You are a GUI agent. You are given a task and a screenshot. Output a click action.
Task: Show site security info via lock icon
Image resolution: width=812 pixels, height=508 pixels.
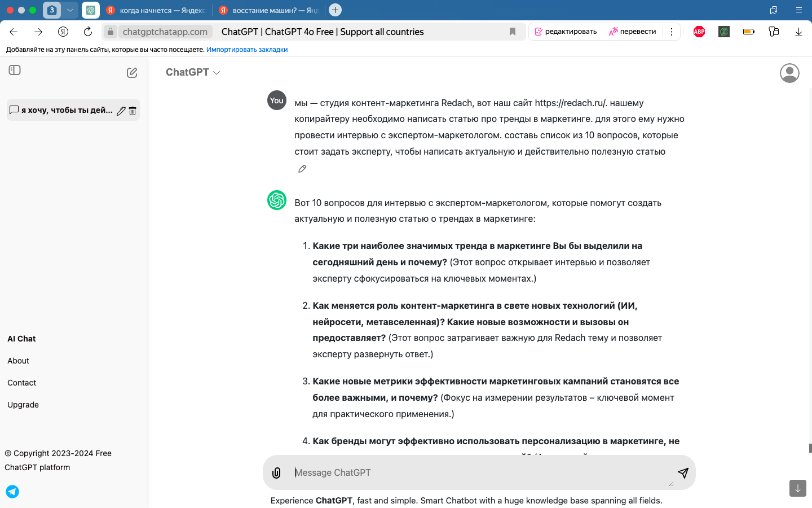[111, 32]
